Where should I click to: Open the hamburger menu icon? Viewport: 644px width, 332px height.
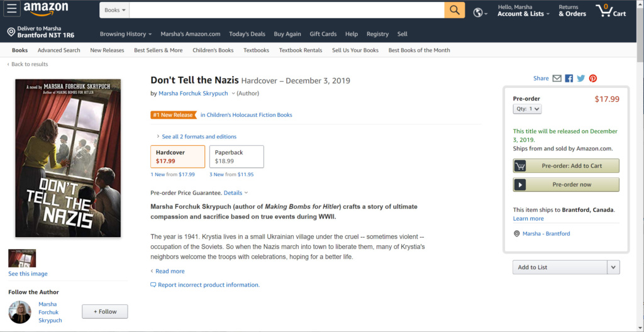pyautogui.click(x=12, y=10)
